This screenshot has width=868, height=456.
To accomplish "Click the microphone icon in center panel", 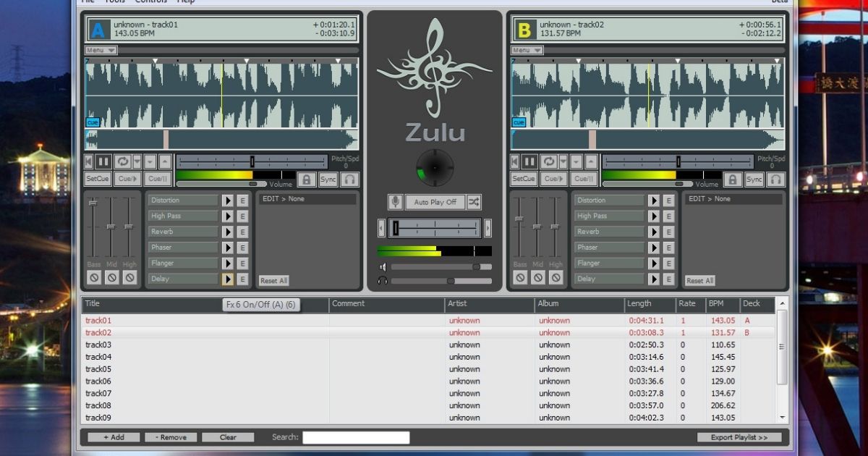I will pyautogui.click(x=395, y=202).
